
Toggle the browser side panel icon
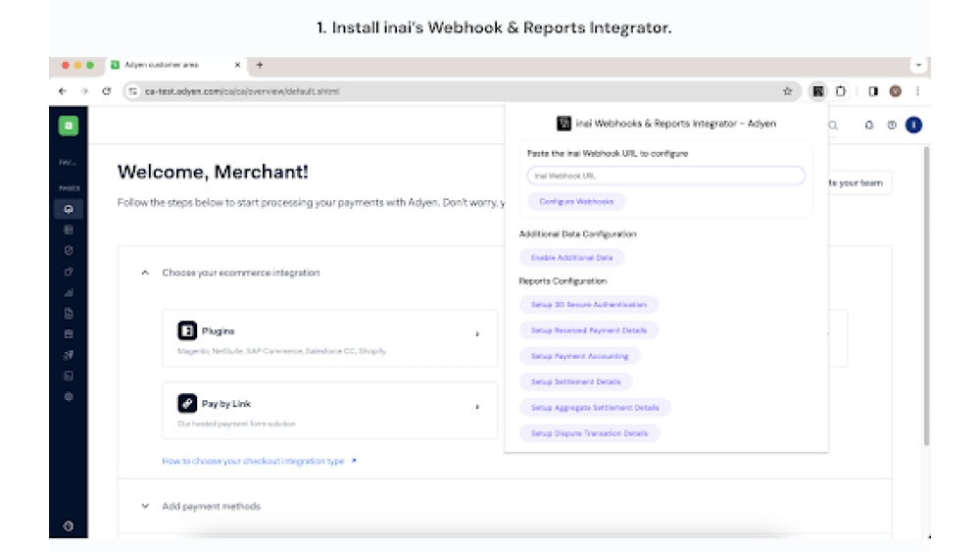click(x=873, y=91)
